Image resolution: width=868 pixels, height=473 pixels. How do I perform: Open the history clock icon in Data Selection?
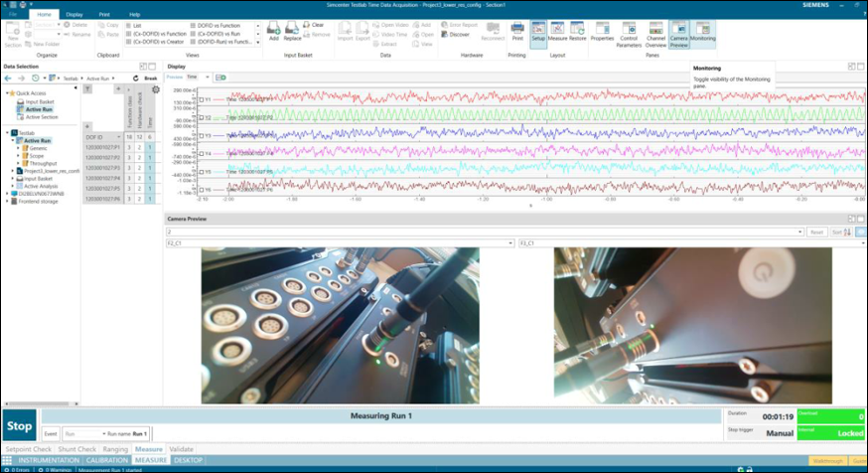[x=36, y=79]
